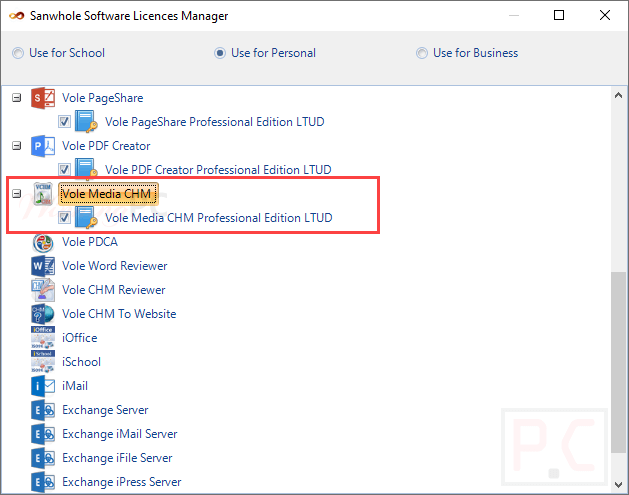Image resolution: width=629 pixels, height=495 pixels.
Task: Select the iSchool label
Action: click(x=81, y=362)
